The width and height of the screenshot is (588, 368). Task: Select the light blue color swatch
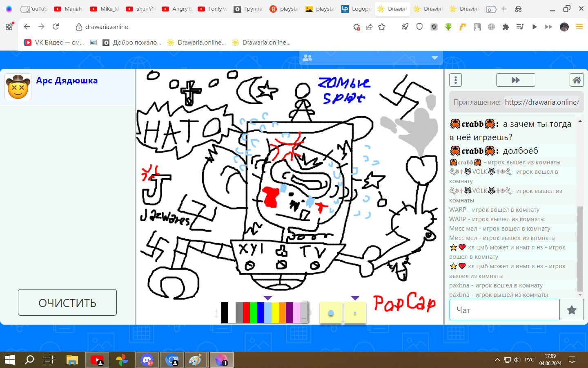268,312
